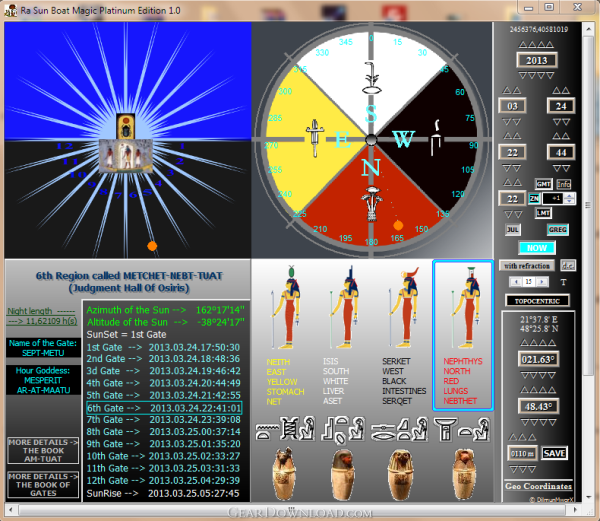
Task: Click the hieroglyph name under Nephthys
Action: [461, 430]
